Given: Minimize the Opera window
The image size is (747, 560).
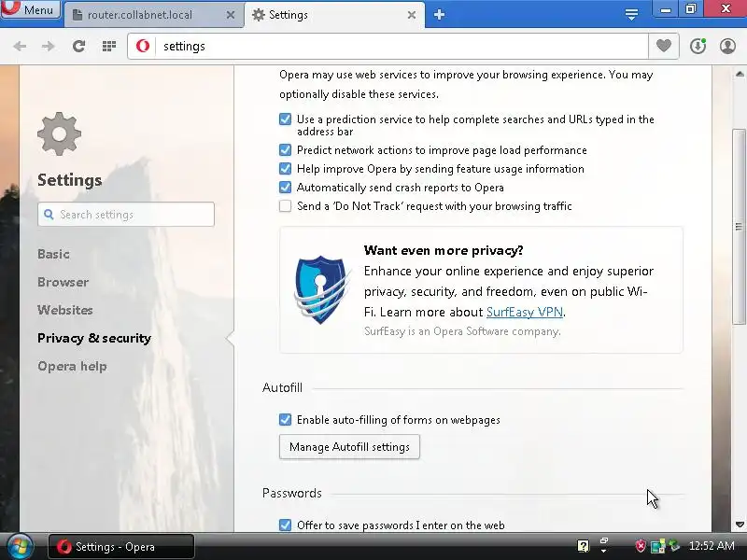Looking at the screenshot, I should coord(666,9).
